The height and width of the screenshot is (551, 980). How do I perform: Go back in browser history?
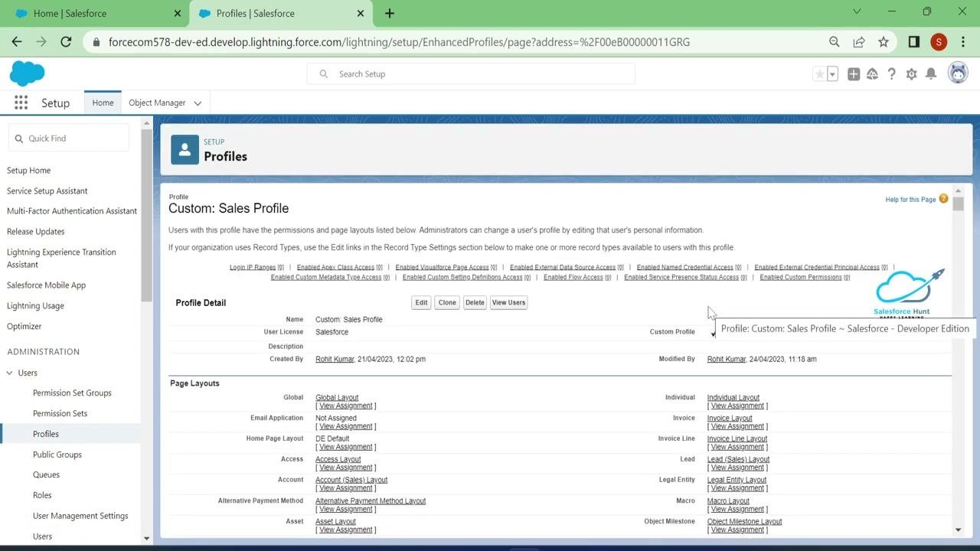coord(17,42)
